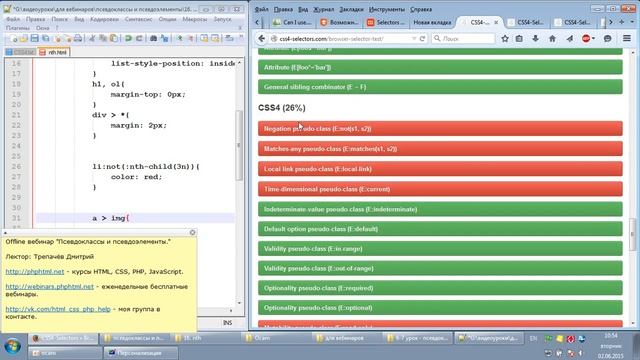This screenshot has width=640, height=360.
Task: Click the red Adblock stop-sign icon
Action: 586,38
